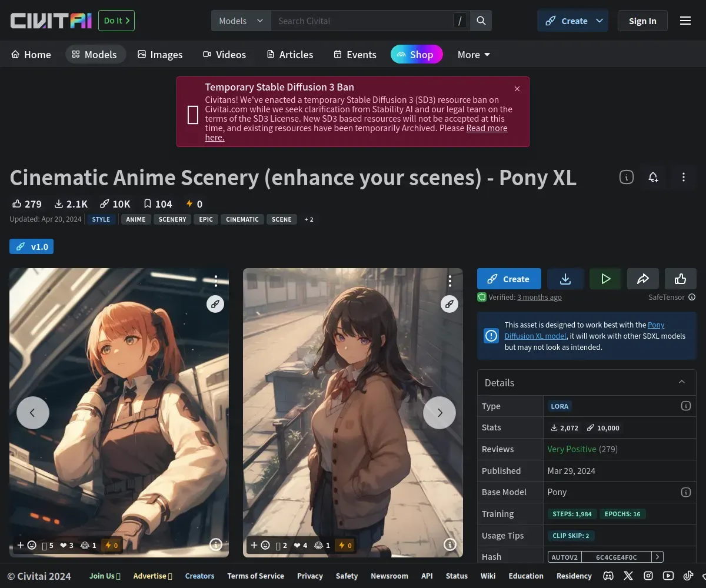
Task: Open the More navigation dropdown
Action: point(474,55)
